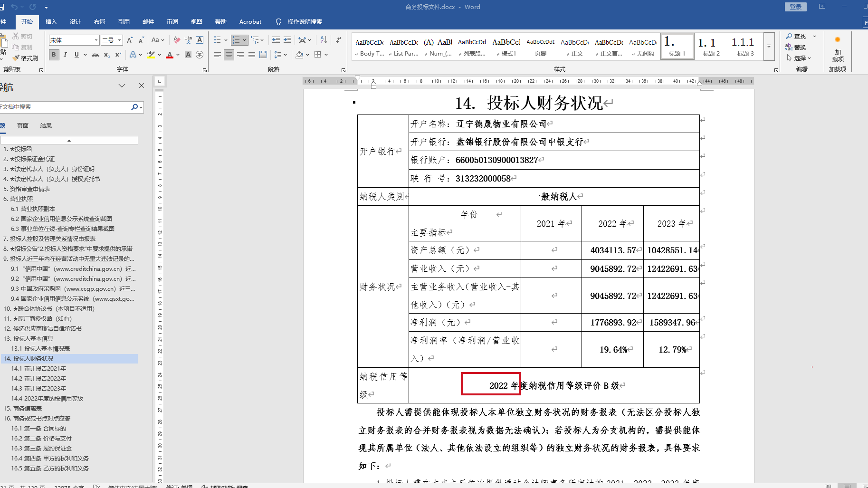Click search icon in navigation pane
This screenshot has height=488, width=868.
point(134,107)
